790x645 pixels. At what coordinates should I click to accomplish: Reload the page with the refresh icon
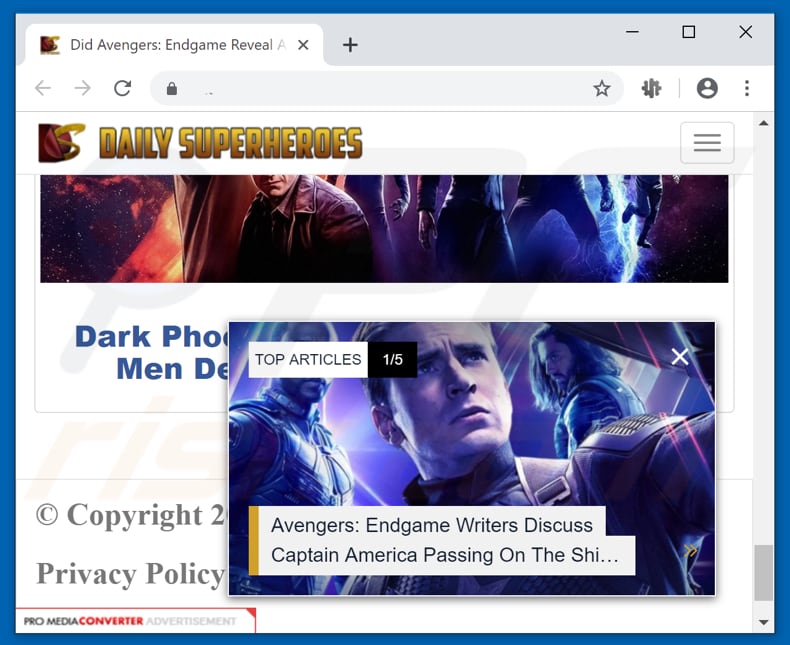tap(122, 89)
